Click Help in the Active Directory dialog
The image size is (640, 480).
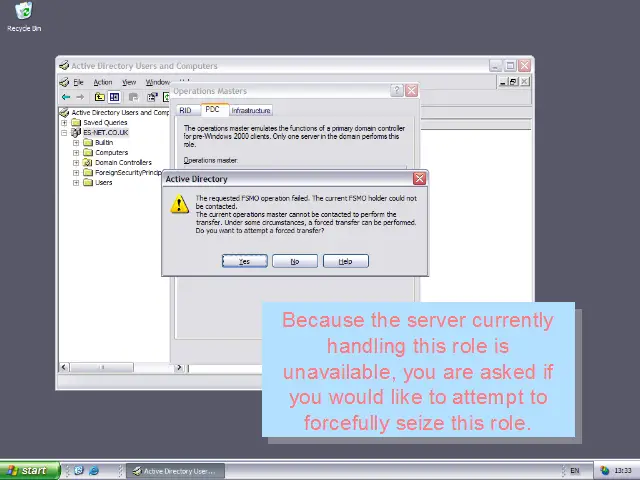click(345, 261)
